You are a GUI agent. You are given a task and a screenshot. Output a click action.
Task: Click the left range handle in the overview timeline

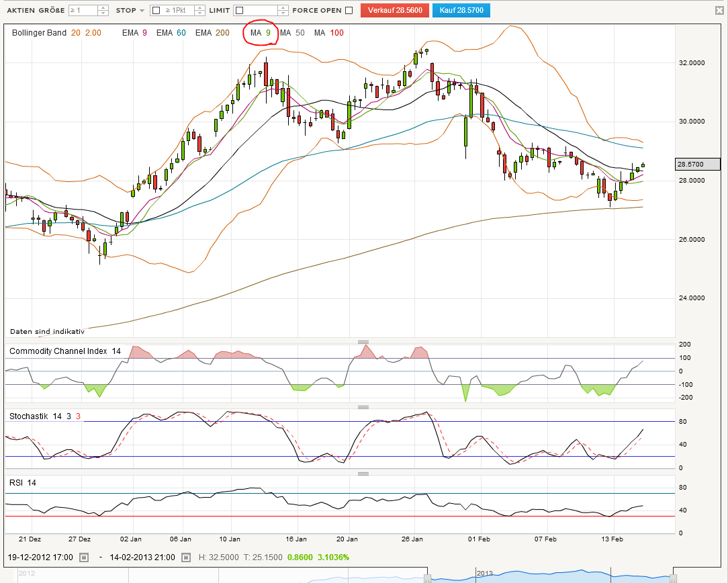point(427,578)
